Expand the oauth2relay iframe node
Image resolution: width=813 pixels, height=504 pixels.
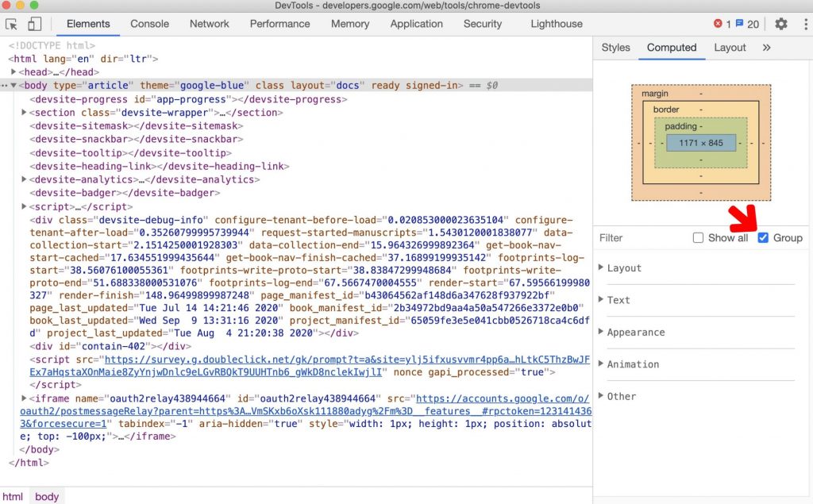[x=24, y=398]
